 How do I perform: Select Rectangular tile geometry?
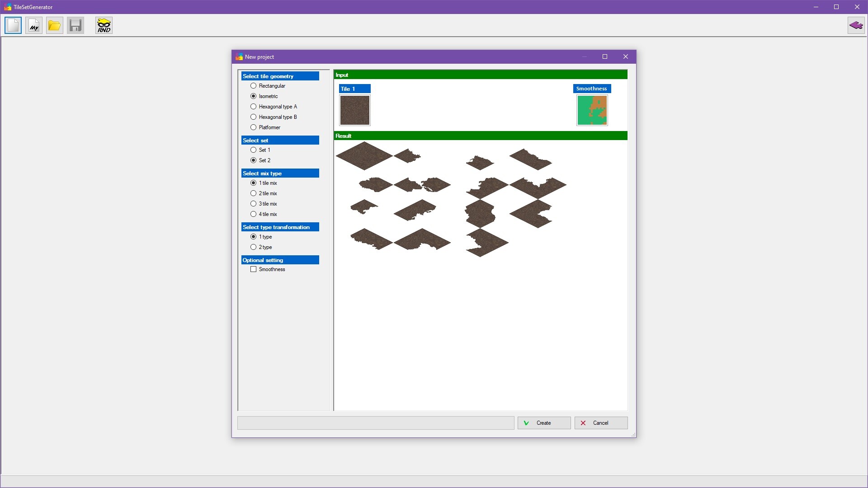tap(253, 85)
